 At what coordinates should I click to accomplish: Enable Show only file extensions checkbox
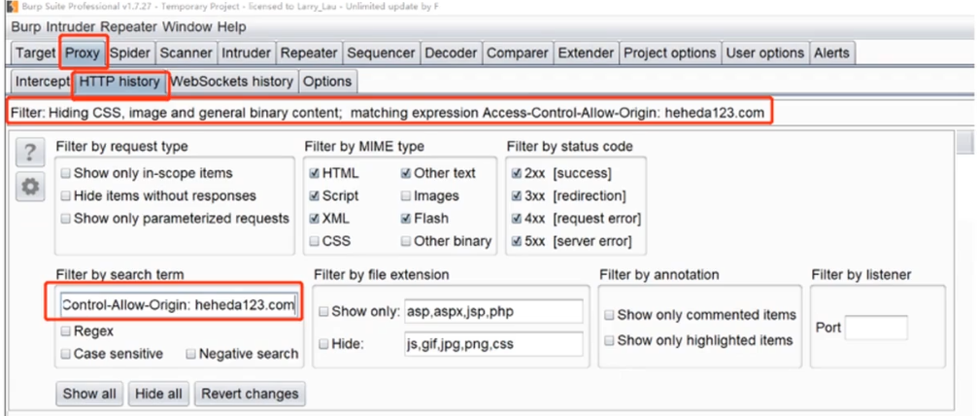click(x=323, y=312)
